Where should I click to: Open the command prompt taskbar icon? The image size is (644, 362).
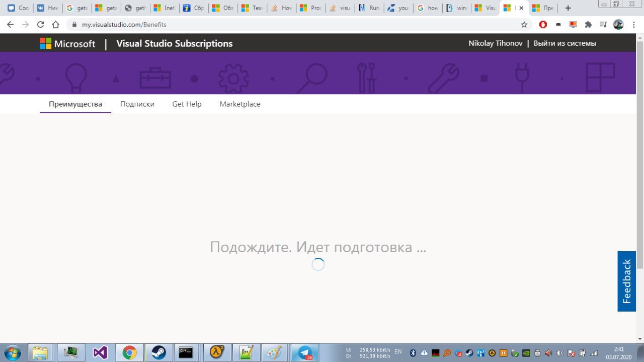[x=187, y=352]
